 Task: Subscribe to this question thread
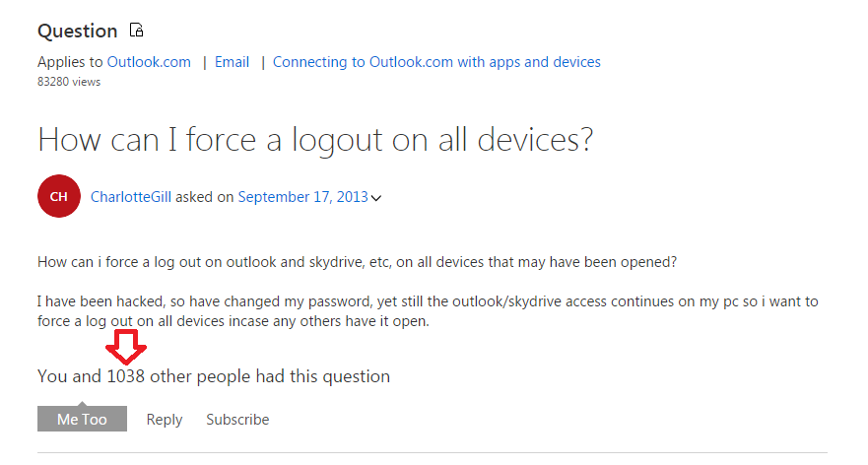click(x=237, y=420)
